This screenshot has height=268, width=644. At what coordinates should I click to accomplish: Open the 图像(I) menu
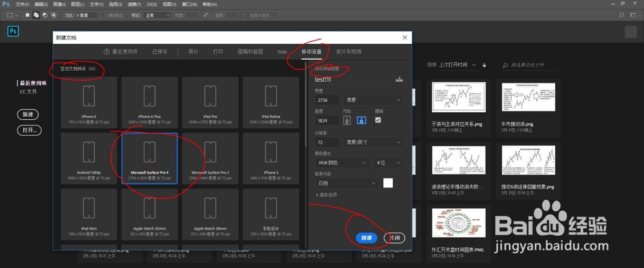[x=60, y=5]
